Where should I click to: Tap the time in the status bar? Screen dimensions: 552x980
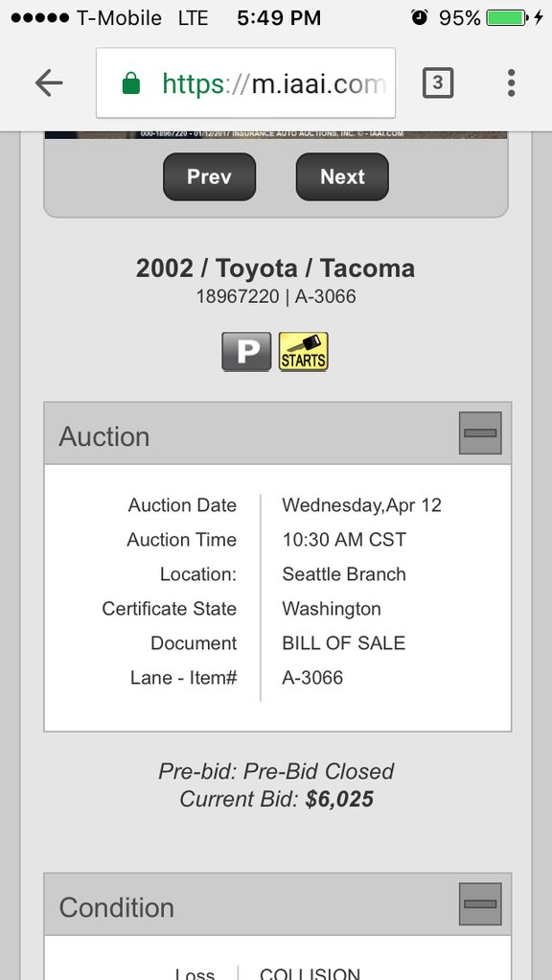279,18
